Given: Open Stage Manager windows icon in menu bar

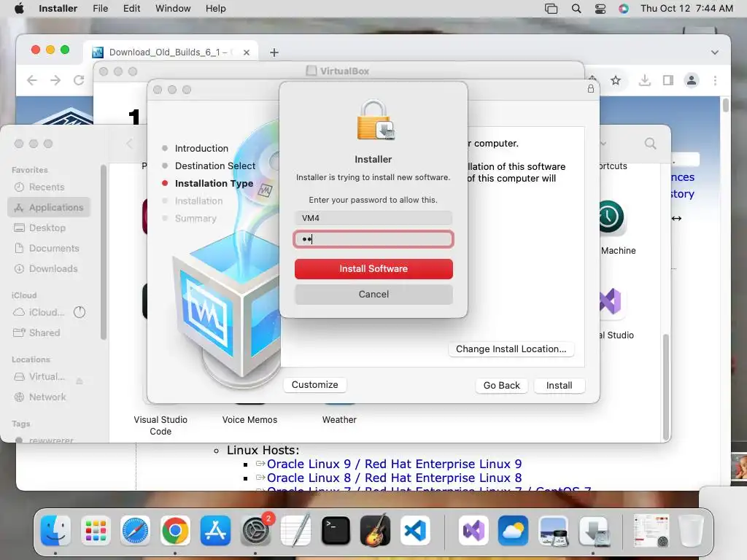Looking at the screenshot, I should (551, 9).
